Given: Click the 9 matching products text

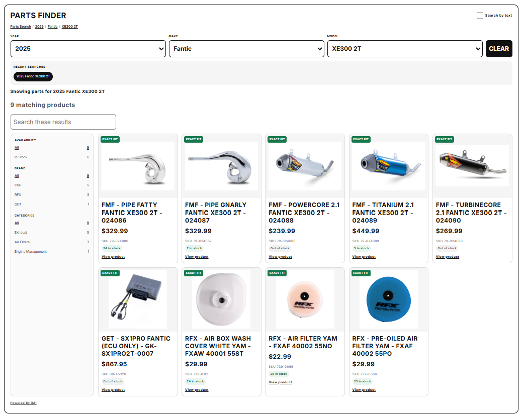Looking at the screenshot, I should 43,105.
